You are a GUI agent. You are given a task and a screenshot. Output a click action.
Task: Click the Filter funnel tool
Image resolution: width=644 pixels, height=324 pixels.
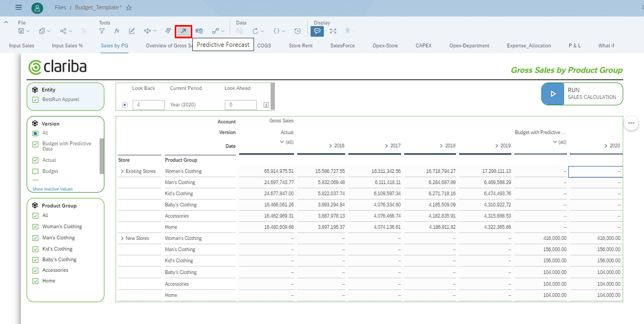click(x=102, y=31)
